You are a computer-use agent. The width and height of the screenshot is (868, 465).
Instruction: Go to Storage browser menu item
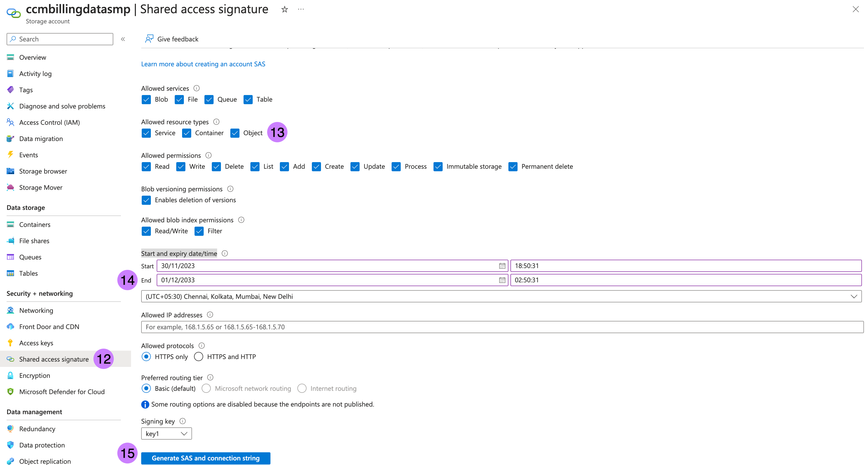pos(43,171)
